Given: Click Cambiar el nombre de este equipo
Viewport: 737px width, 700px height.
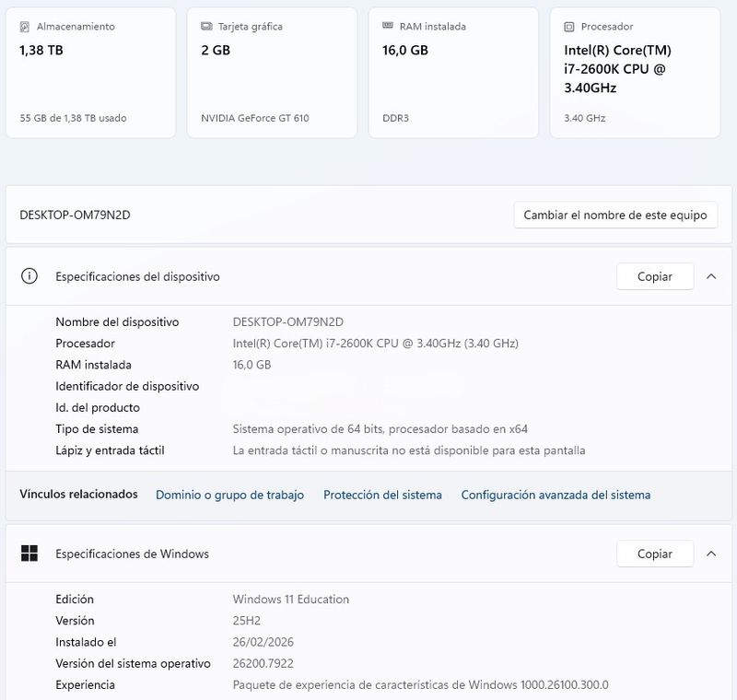Looking at the screenshot, I should click(x=615, y=216).
